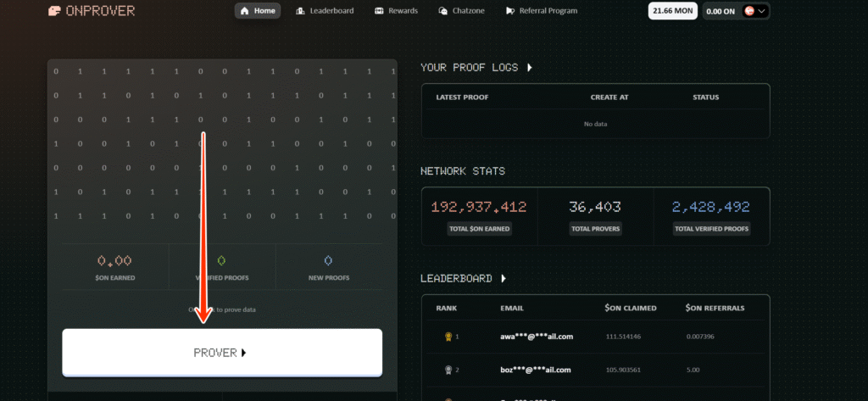This screenshot has width=868, height=401.
Task: Open the LEADERBOARD section heading
Action: (x=456, y=278)
